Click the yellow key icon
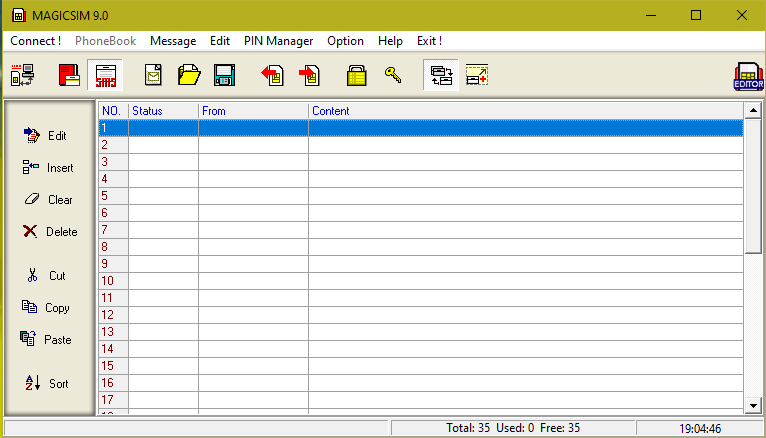 (x=393, y=75)
